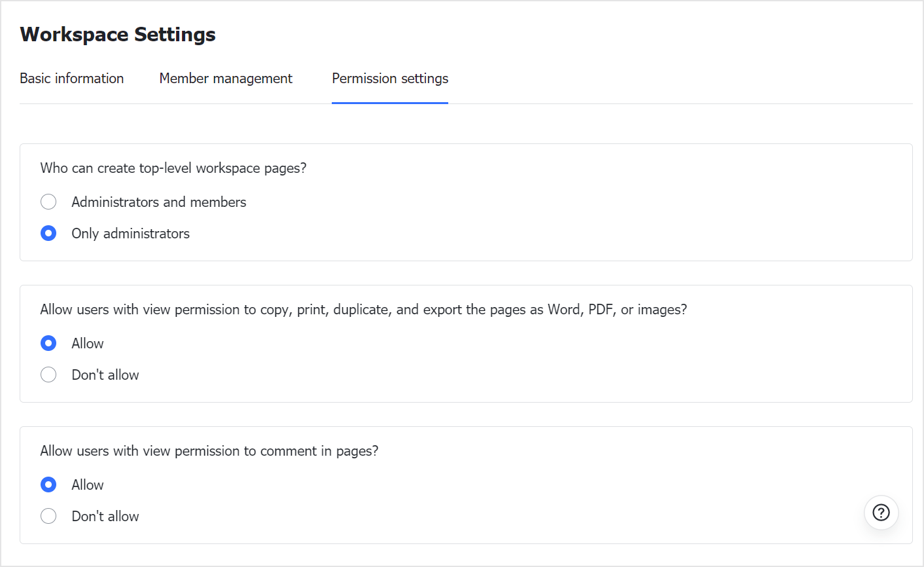This screenshot has height=567, width=924.
Task: Choose Don't allow radio circle for commenting
Action: (x=48, y=516)
